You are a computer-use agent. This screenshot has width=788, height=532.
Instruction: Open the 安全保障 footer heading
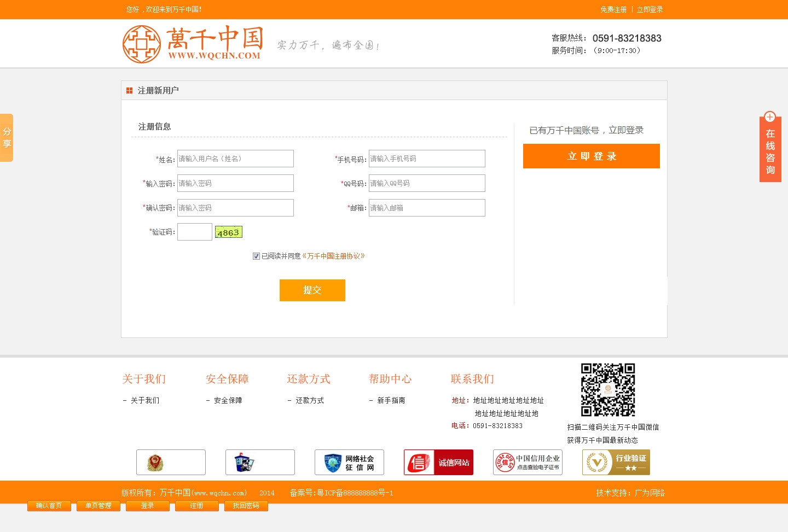coord(227,379)
